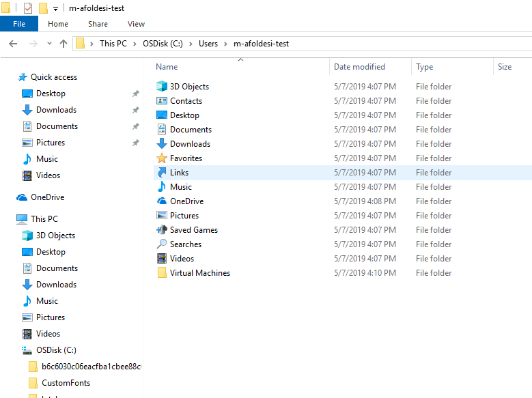Select the Documents folder in file list
Viewport: 532px width, 398px height.
click(191, 129)
